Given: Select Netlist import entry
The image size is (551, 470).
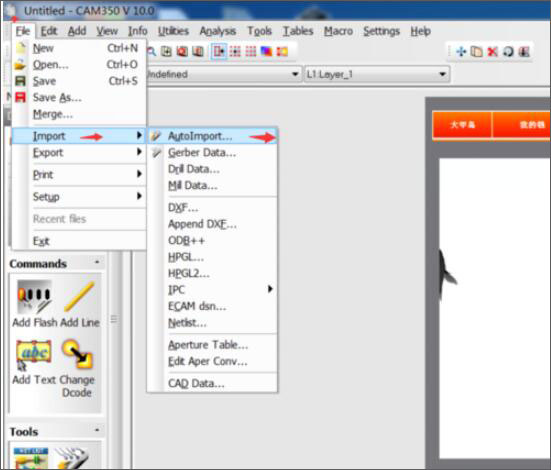Looking at the screenshot, I should [212, 322].
